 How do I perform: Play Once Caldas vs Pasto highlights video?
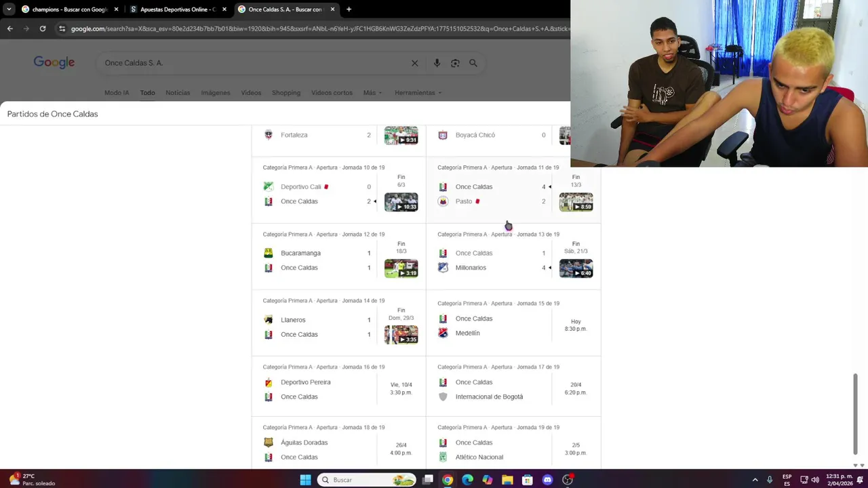(576, 202)
